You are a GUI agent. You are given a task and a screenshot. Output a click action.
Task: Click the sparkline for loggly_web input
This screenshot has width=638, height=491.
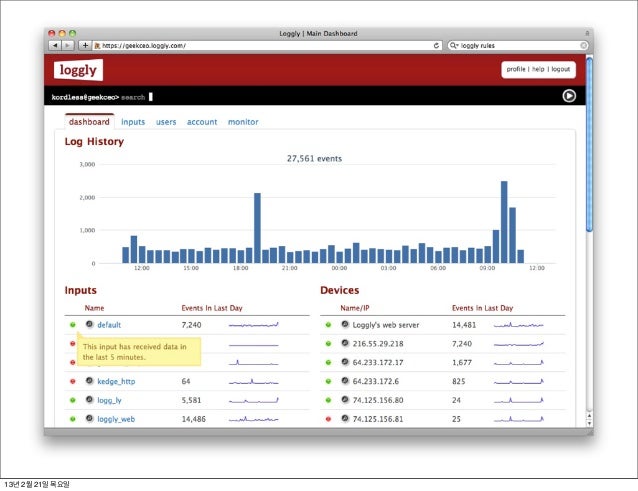(x=253, y=419)
